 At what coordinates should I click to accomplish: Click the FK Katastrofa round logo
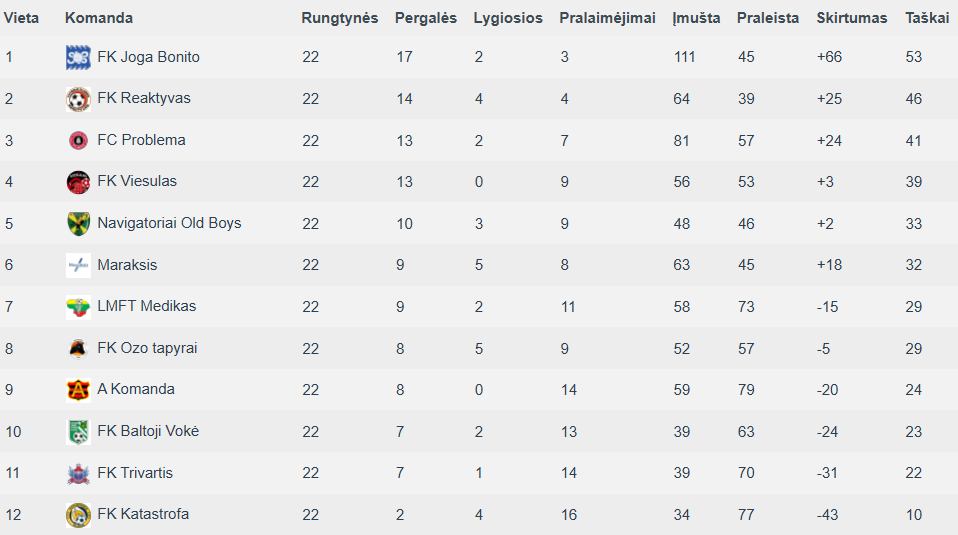78,515
